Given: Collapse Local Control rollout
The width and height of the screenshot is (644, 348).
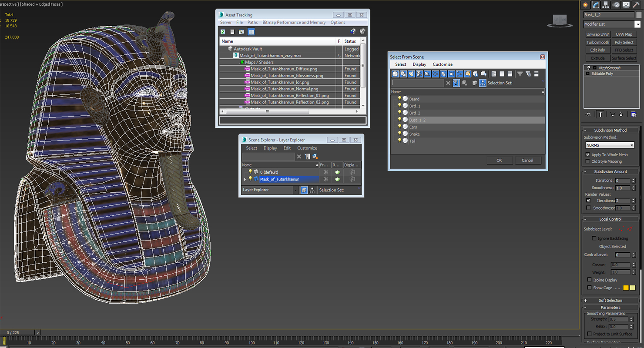Looking at the screenshot, I should coord(611,219).
